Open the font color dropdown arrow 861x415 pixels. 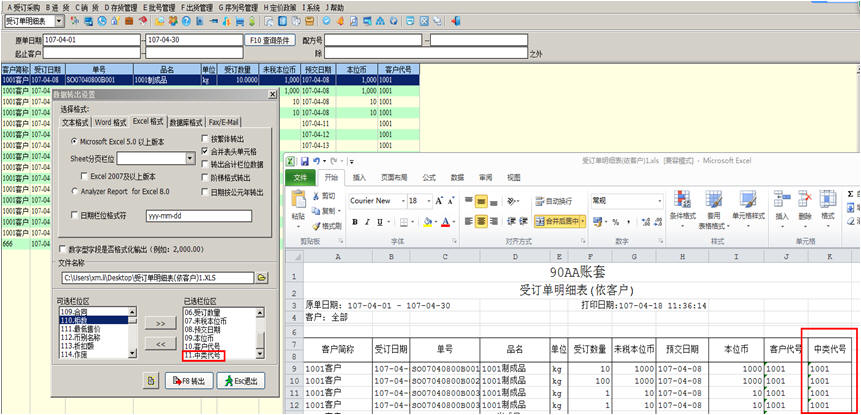tap(454, 222)
